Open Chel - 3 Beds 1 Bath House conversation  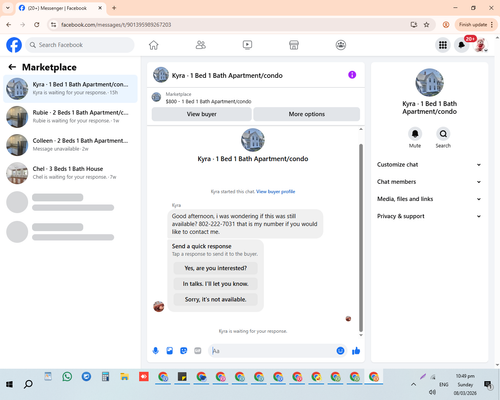(x=70, y=173)
